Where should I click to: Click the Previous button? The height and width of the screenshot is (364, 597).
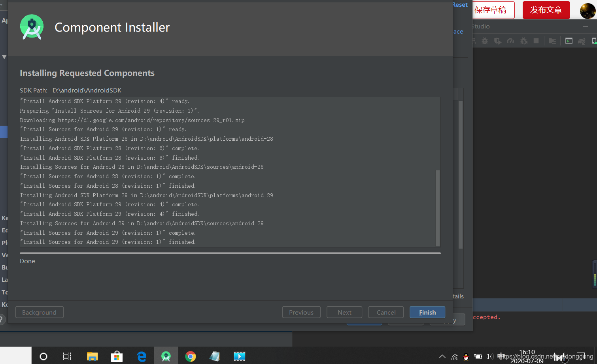coord(301,312)
